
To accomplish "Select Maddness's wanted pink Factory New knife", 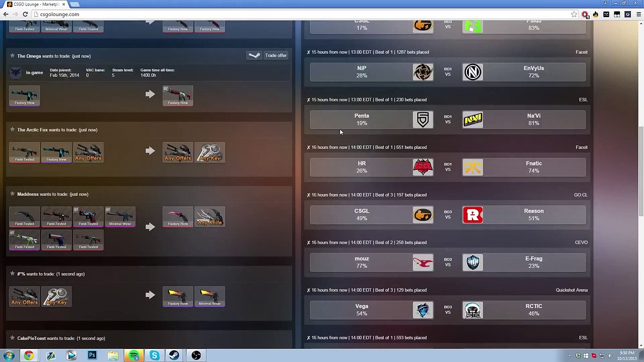I will 178,217.
